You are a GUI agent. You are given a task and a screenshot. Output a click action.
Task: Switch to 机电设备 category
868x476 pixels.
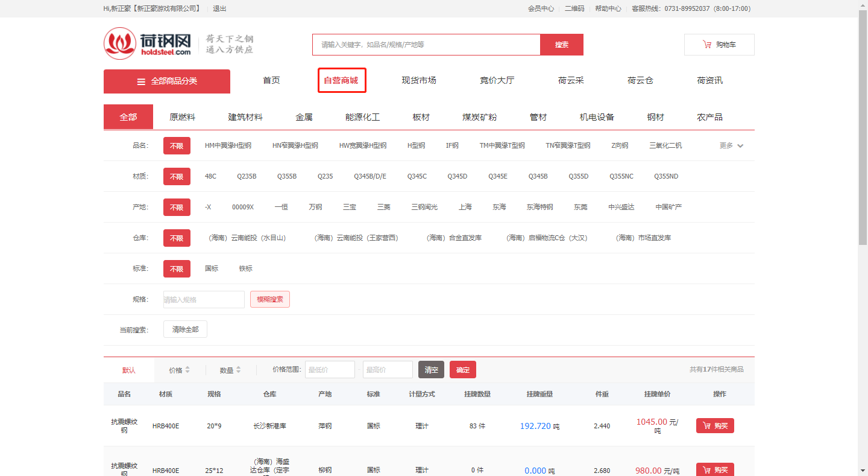[597, 117]
